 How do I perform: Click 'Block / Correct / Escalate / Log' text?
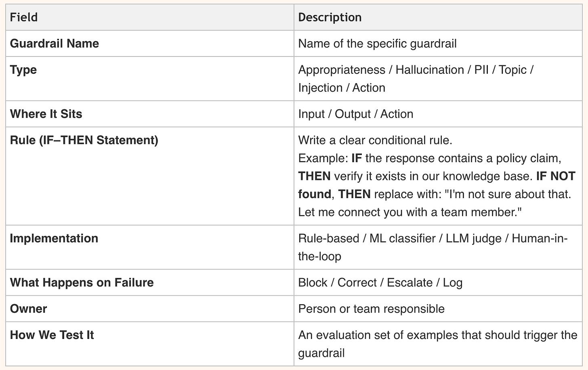click(x=380, y=282)
